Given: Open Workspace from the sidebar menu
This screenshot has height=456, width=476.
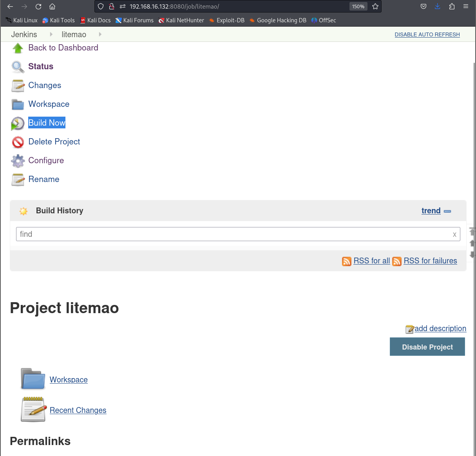Looking at the screenshot, I should click(x=49, y=104).
